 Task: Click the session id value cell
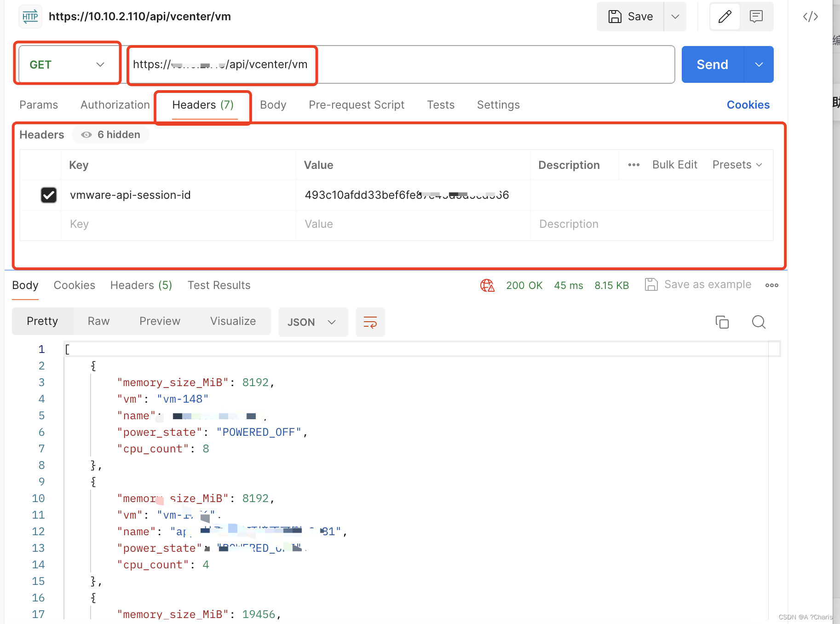pyautogui.click(x=413, y=195)
